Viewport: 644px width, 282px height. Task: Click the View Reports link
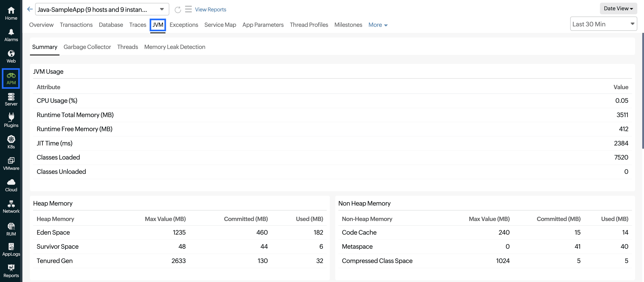coord(210,9)
